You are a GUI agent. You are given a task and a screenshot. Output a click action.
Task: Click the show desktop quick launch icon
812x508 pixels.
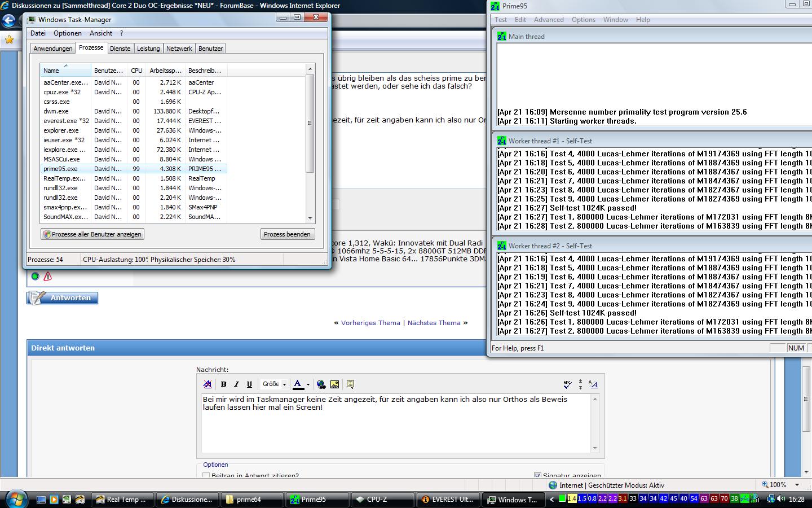click(41, 500)
